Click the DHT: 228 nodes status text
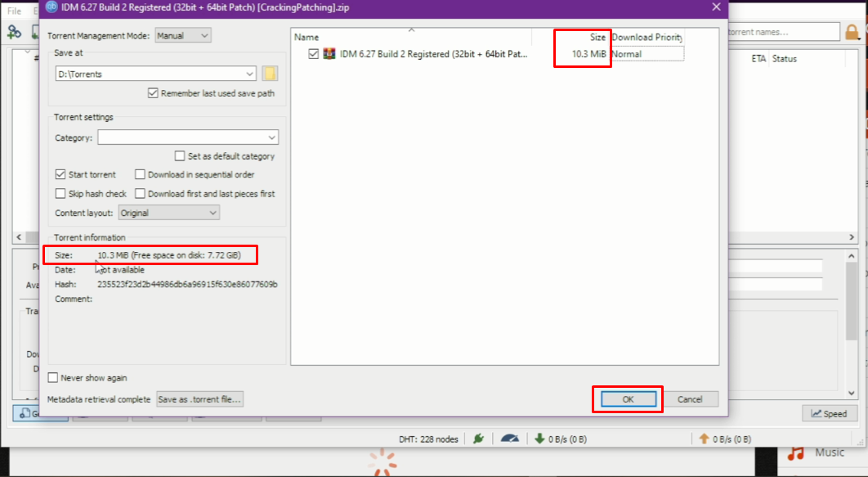Viewport: 868px width, 477px height. pos(428,439)
